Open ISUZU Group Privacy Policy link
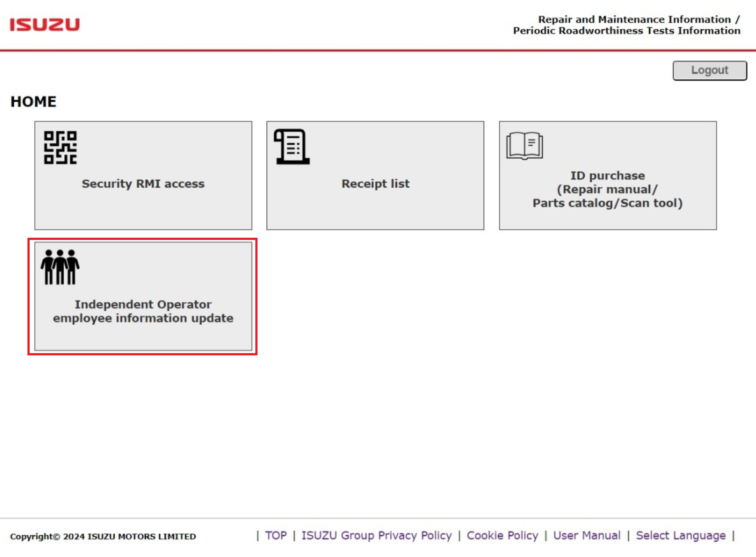 coord(376,535)
